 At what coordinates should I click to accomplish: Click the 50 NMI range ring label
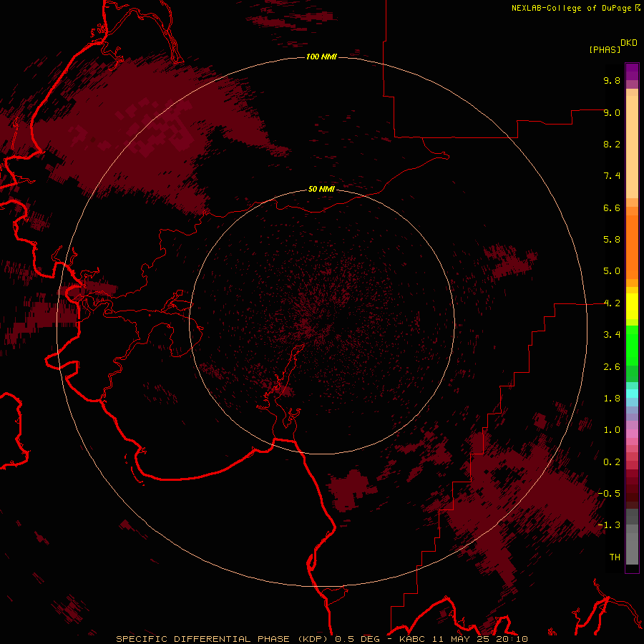[321, 189]
